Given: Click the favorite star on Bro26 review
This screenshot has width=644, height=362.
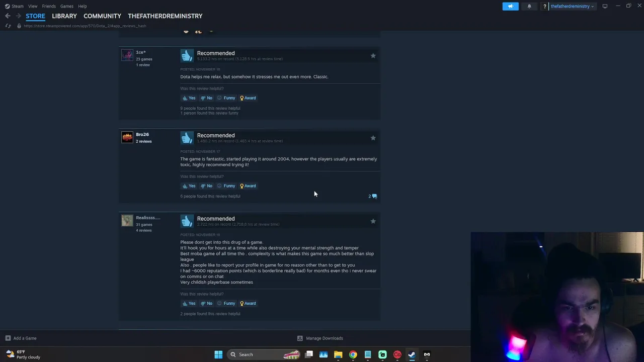Looking at the screenshot, I should (373, 138).
